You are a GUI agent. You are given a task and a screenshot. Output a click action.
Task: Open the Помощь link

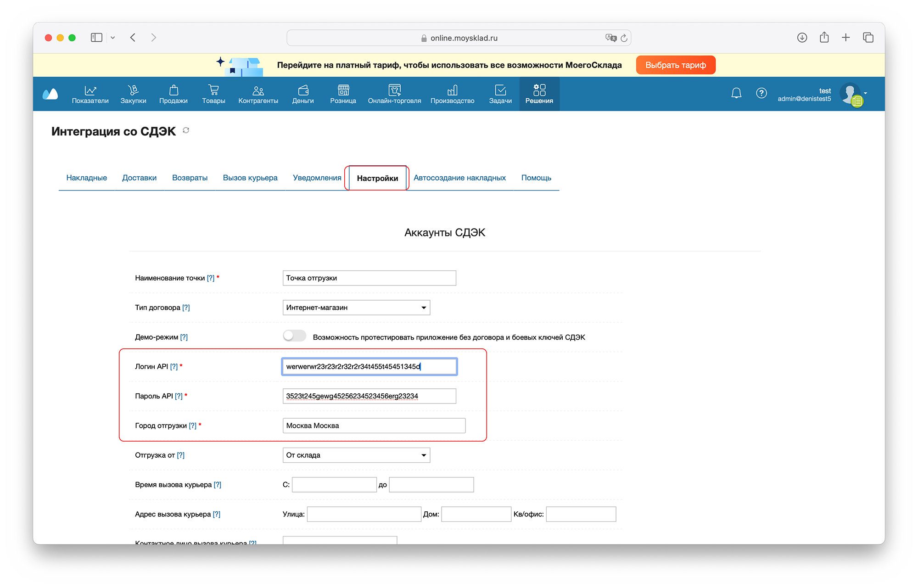tap(536, 178)
